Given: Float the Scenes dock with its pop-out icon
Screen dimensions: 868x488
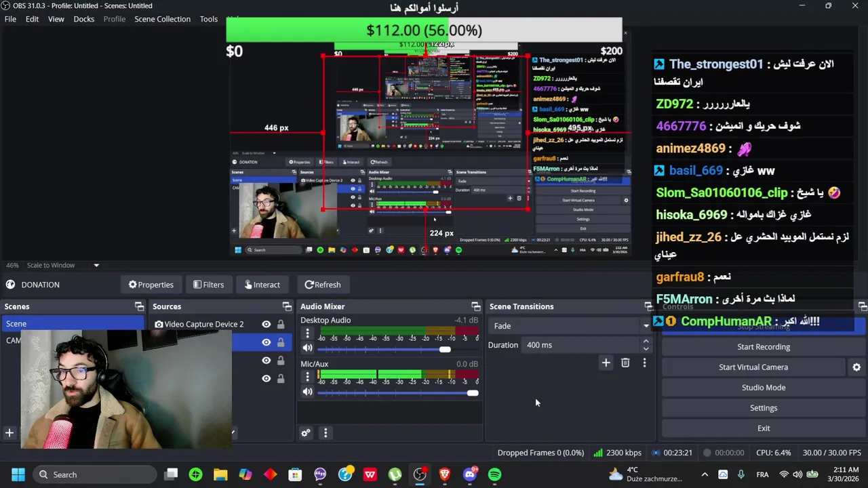Looking at the screenshot, I should click(x=139, y=306).
